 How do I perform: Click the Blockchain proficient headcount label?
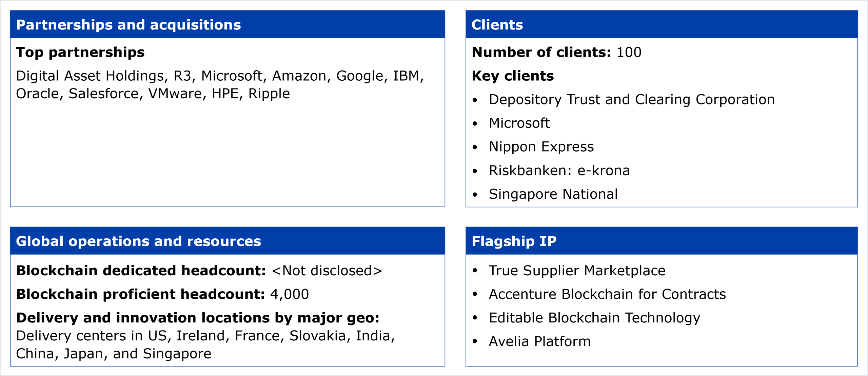pyautogui.click(x=140, y=294)
